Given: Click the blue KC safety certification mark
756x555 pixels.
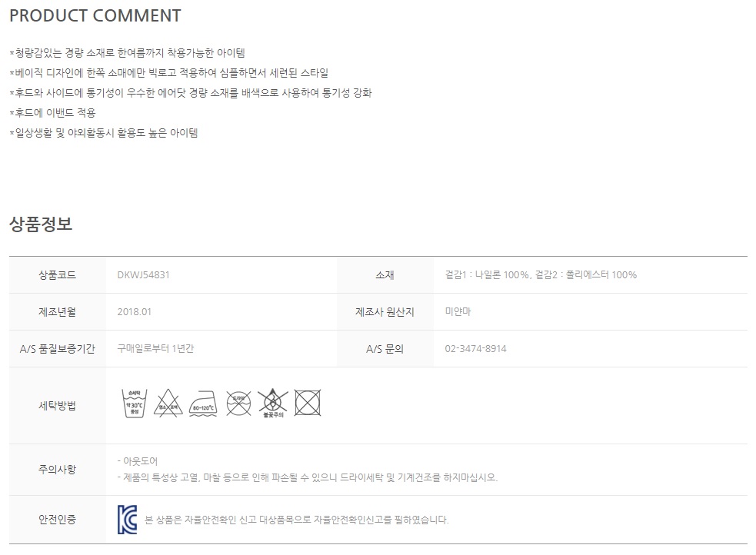Looking at the screenshot, I should [128, 520].
